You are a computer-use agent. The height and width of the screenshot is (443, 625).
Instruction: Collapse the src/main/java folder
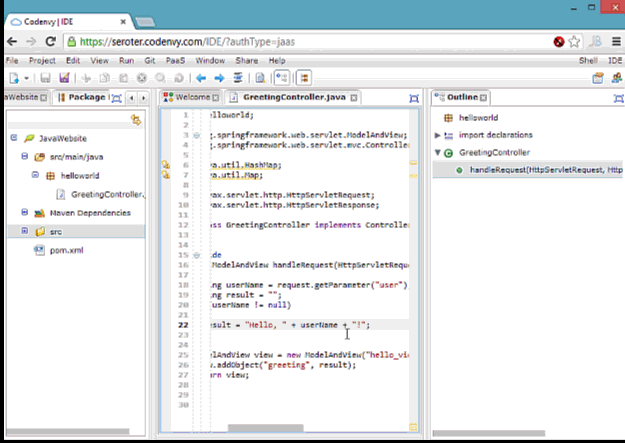(25, 156)
